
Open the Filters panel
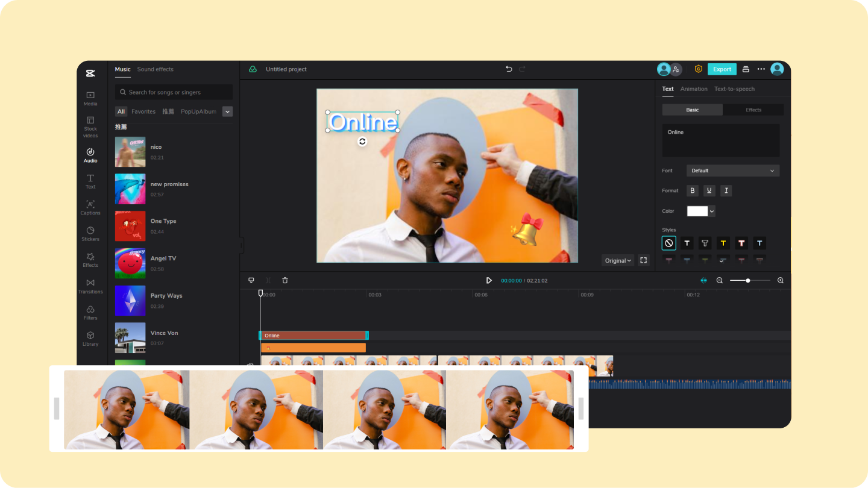click(90, 312)
